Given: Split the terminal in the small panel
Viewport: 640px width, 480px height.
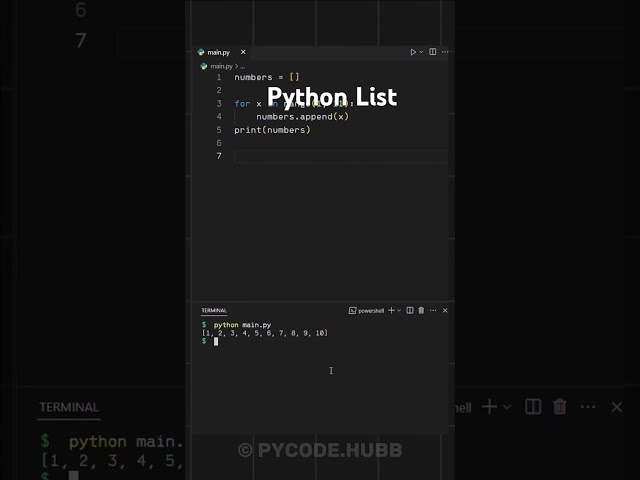Looking at the screenshot, I should point(410,311).
